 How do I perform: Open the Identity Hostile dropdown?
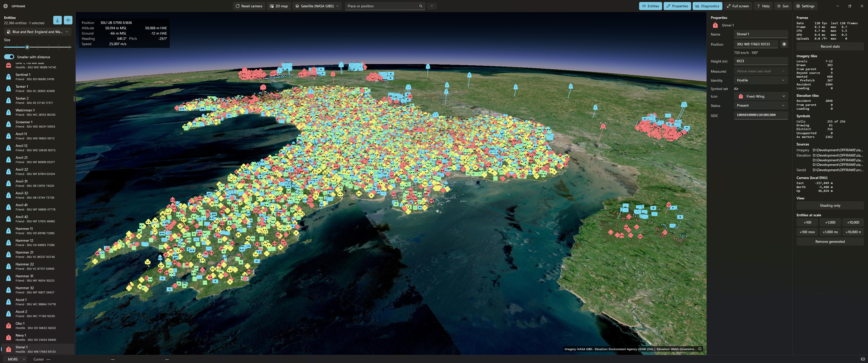coord(761,80)
